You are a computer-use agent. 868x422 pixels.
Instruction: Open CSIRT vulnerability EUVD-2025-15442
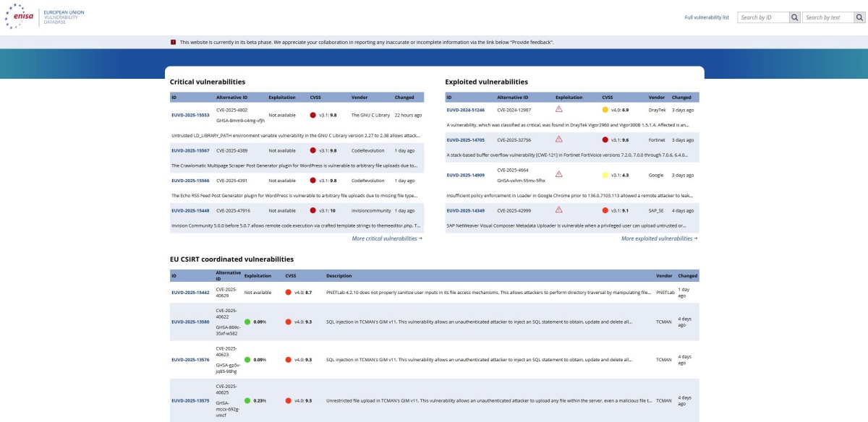(x=190, y=293)
